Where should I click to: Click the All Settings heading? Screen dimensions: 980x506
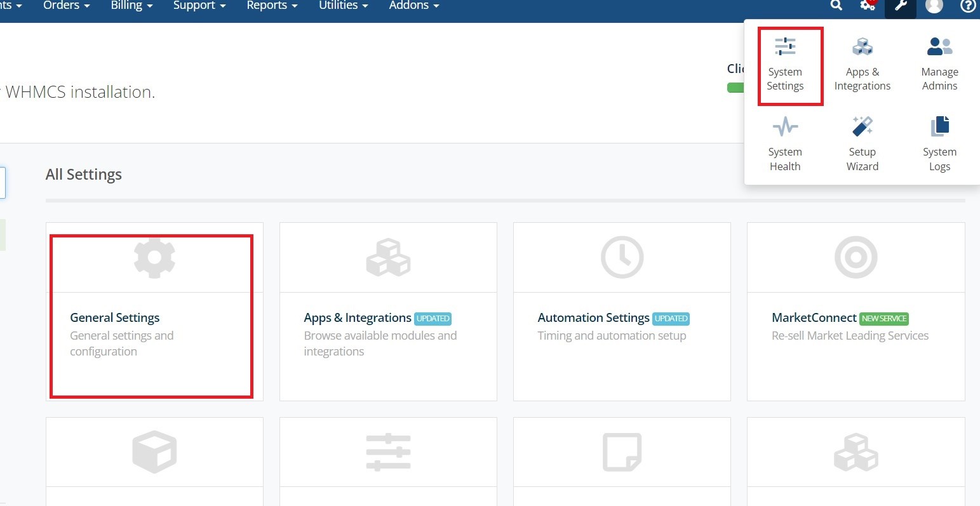(x=84, y=175)
